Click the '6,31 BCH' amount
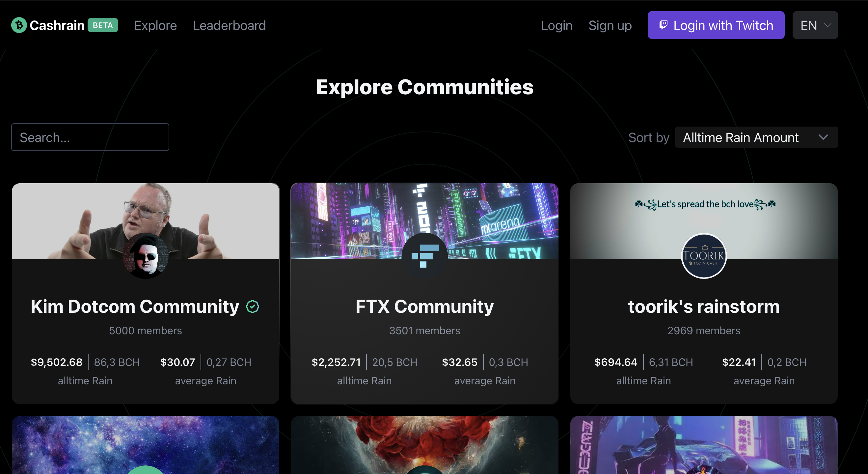868x474 pixels. tap(671, 362)
